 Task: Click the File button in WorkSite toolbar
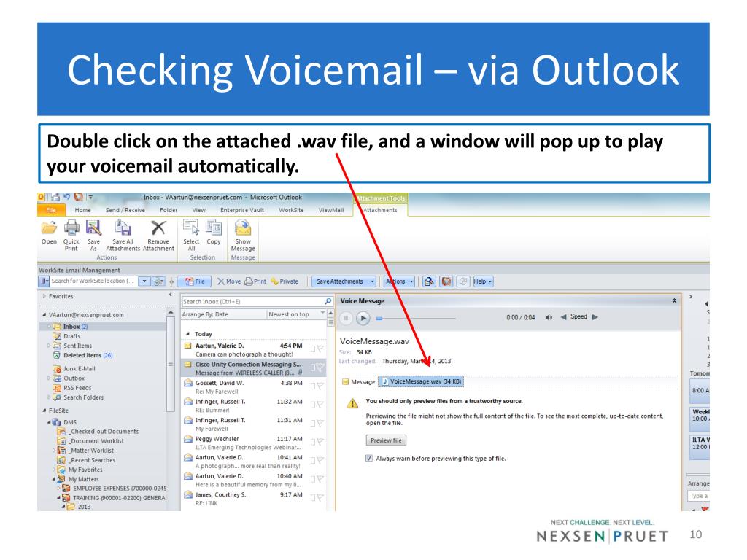(195, 281)
